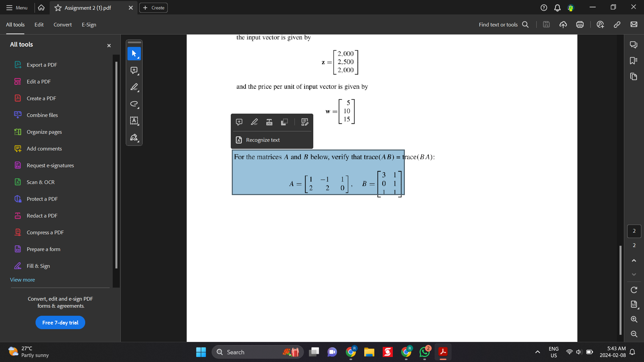
Task: Select the snapshot marquee tool in floating toolbar
Action: 284,122
